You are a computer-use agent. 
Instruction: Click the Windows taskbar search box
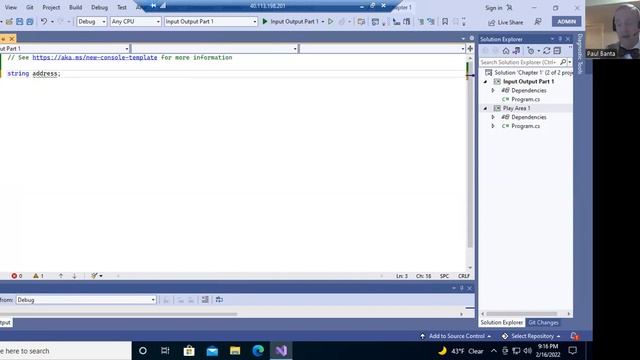click(65, 351)
